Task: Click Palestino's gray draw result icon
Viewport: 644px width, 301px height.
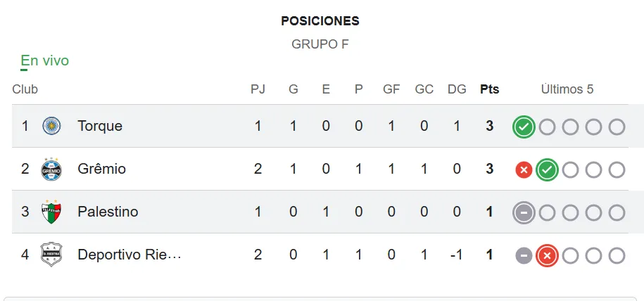Action: pos(524,213)
